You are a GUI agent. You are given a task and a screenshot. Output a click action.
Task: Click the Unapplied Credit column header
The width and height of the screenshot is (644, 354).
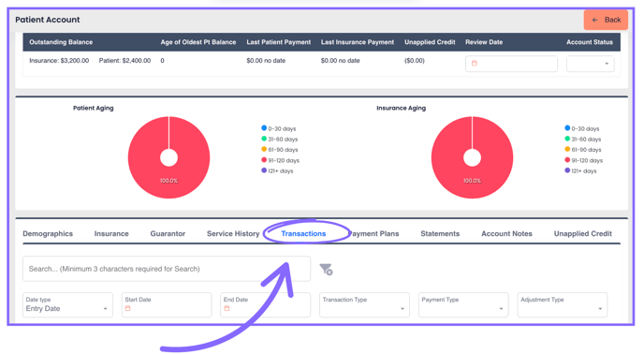click(x=430, y=42)
